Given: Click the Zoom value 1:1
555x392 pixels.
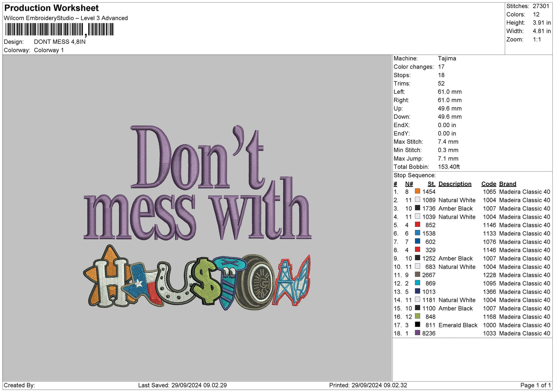Looking at the screenshot, I should pyautogui.click(x=537, y=40).
